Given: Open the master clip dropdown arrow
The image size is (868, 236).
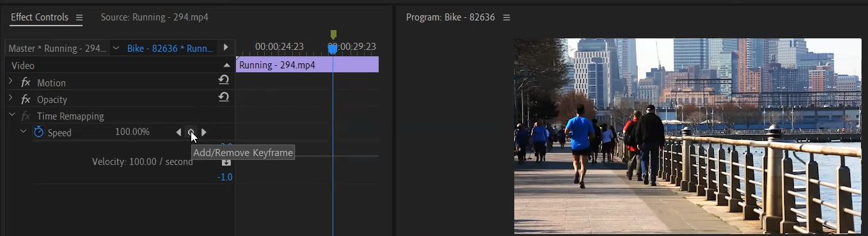Looking at the screenshot, I should click(x=116, y=48).
